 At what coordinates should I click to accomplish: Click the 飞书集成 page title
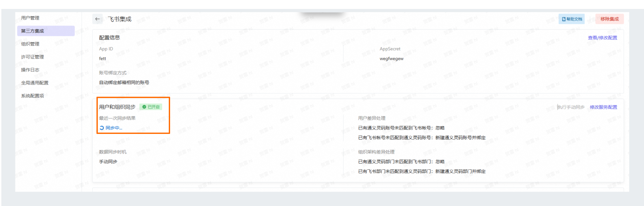[x=120, y=19]
